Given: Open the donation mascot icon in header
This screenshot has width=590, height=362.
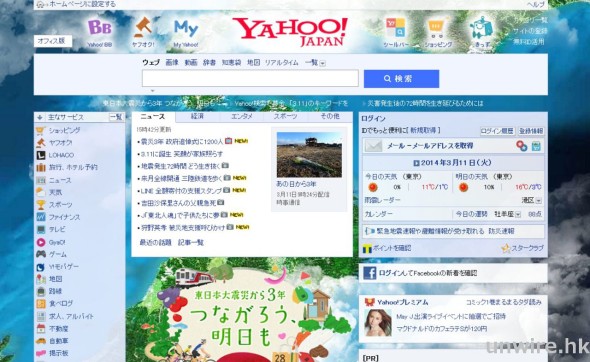Looking at the screenshot, I should tap(481, 27).
